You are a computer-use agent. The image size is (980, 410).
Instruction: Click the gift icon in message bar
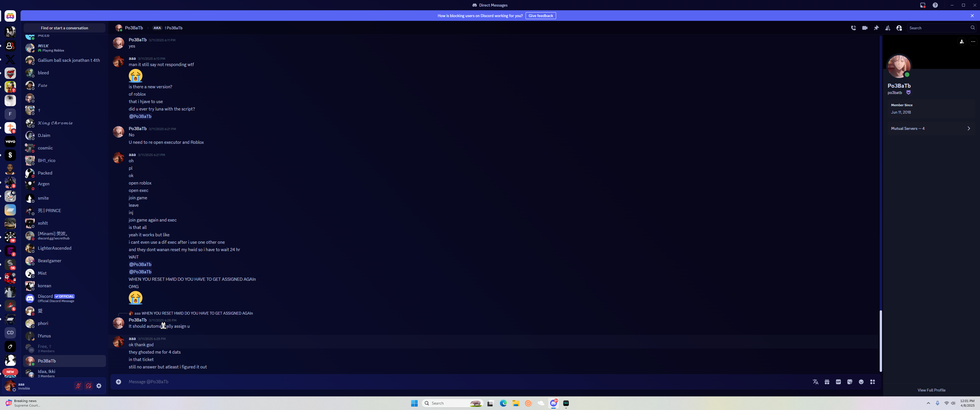tap(827, 382)
